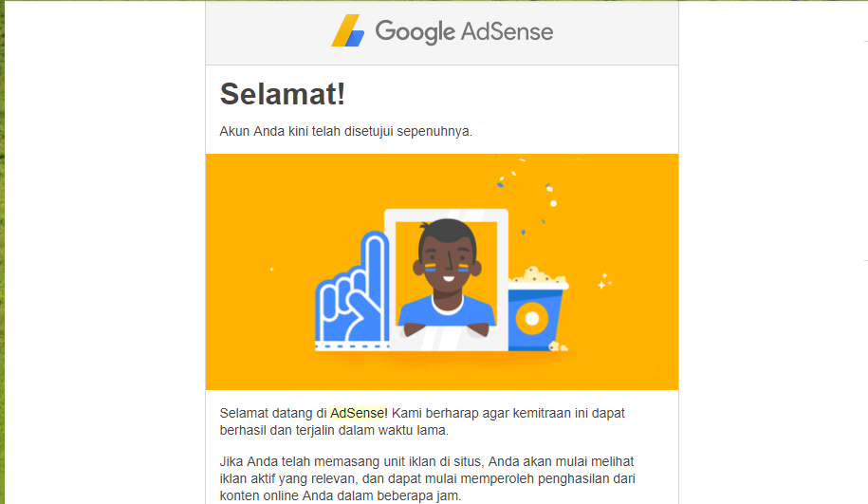This screenshot has height=504, width=868.
Task: Click the small star left of foam finger
Action: [272, 270]
